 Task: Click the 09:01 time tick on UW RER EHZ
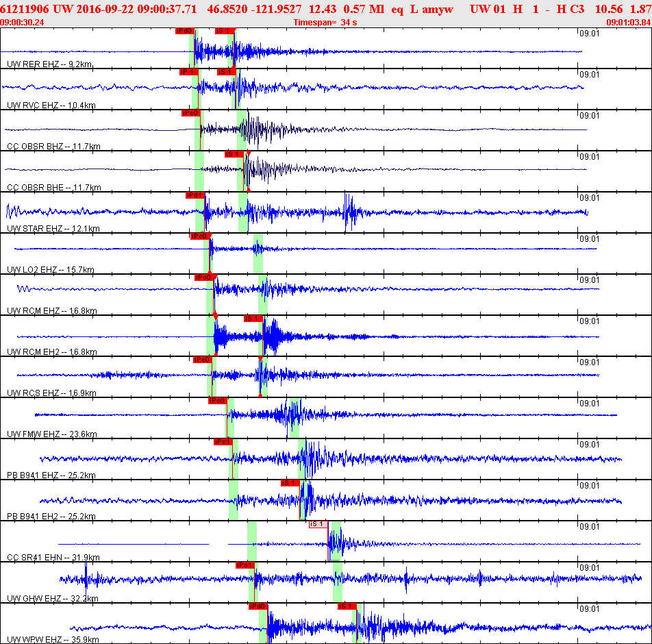tap(589, 34)
